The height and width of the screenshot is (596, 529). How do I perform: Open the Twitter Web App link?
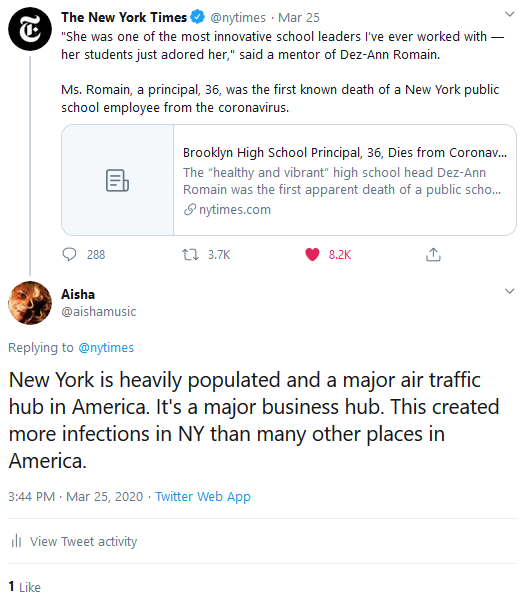(x=203, y=496)
